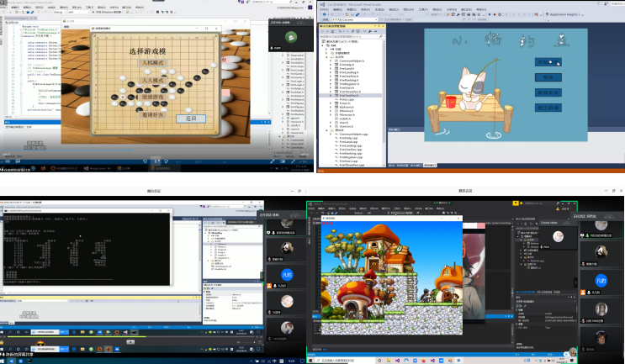
Task: Select MyForm.h in Solution Explorer
Action: 347,107
